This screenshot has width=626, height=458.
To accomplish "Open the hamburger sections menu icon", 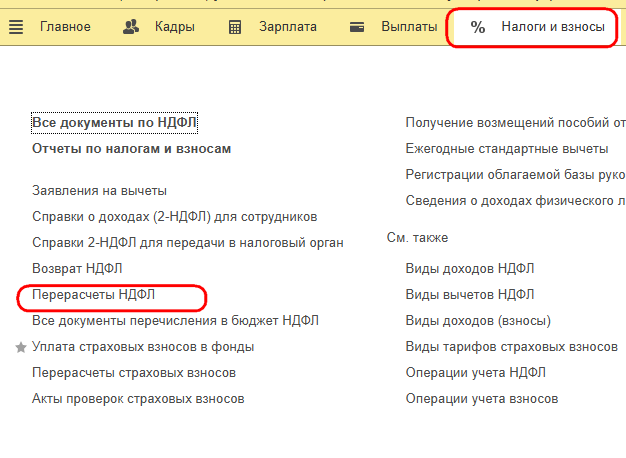I will click(x=16, y=27).
